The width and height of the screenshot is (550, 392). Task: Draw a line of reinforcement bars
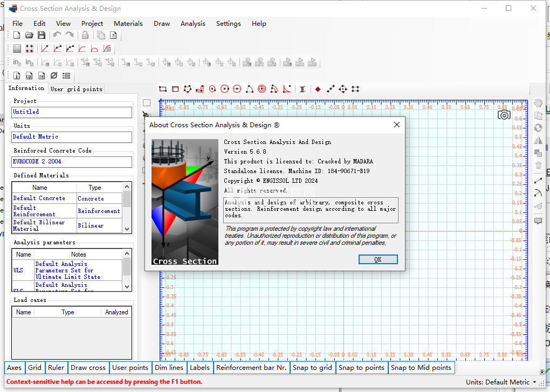[x=331, y=89]
